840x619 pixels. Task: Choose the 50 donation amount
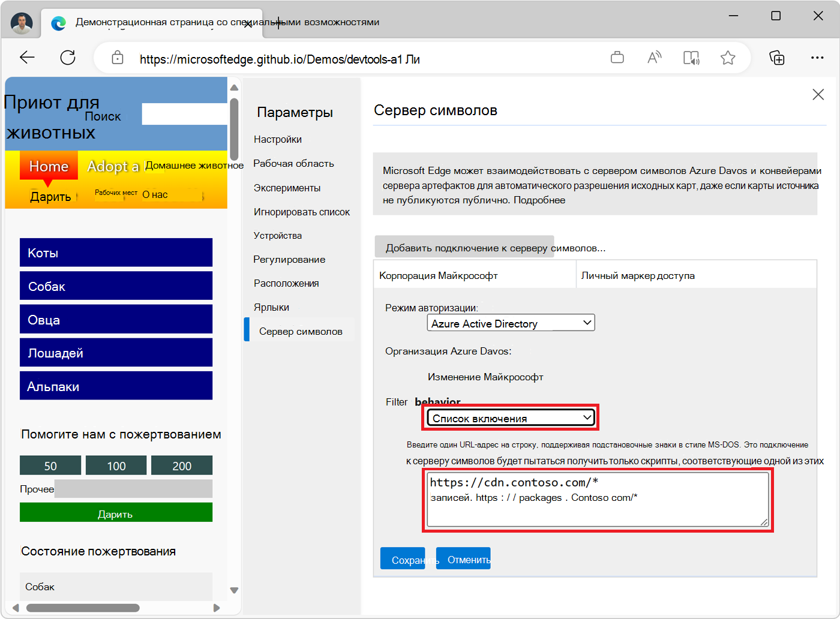(x=50, y=465)
